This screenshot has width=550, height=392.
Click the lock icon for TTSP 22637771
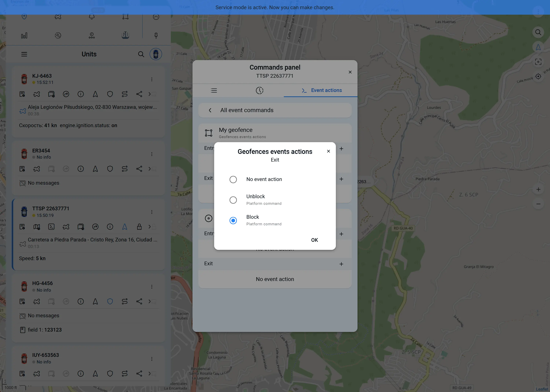(x=139, y=227)
